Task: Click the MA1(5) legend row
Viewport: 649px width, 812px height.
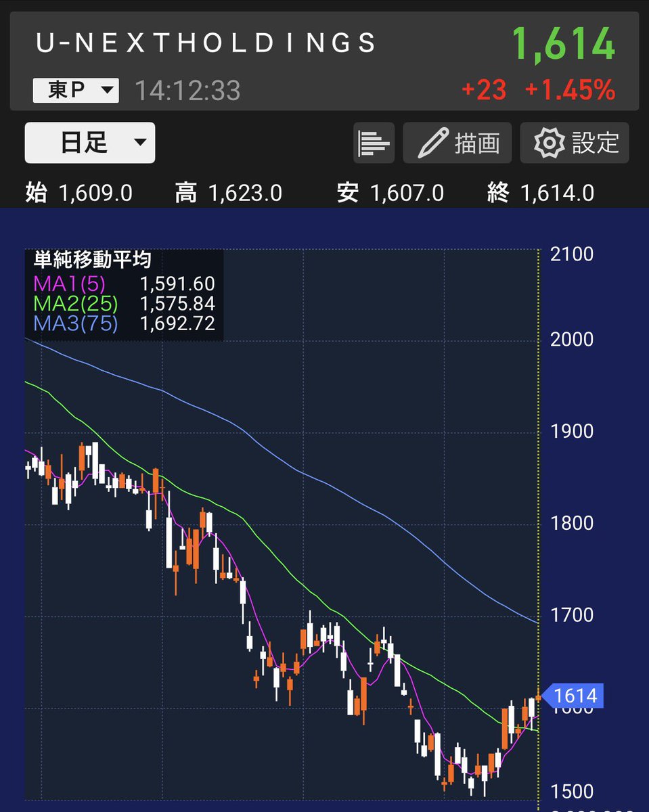Action: point(124,284)
